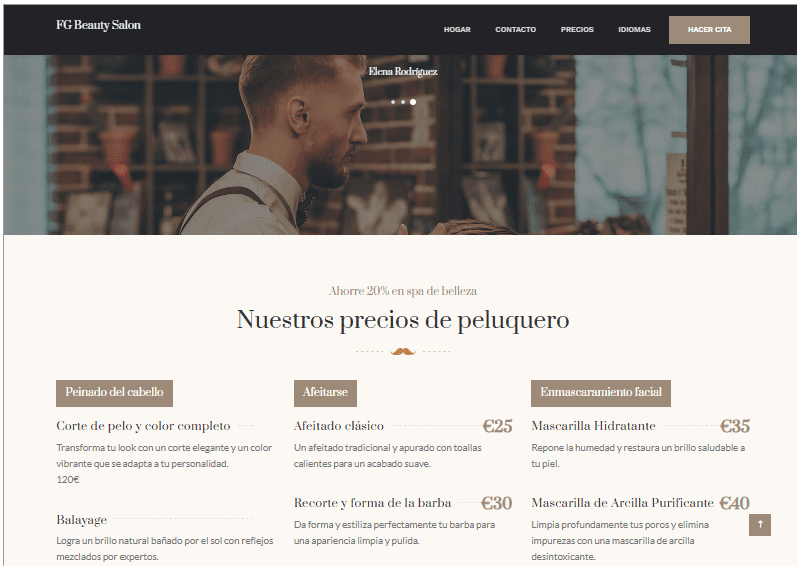797x573 pixels.
Task: Navigate to the PRECIOS page
Action: coord(577,29)
